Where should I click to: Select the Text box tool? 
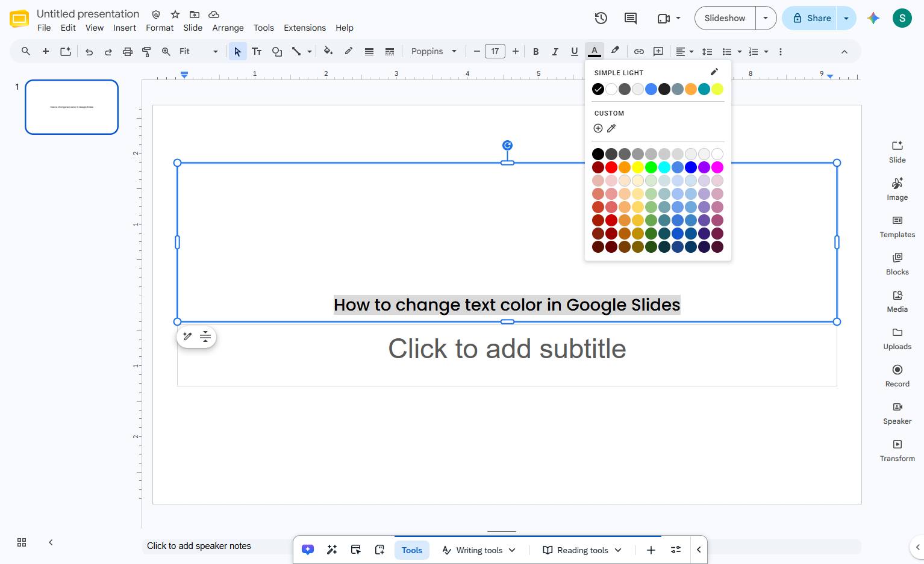point(257,52)
